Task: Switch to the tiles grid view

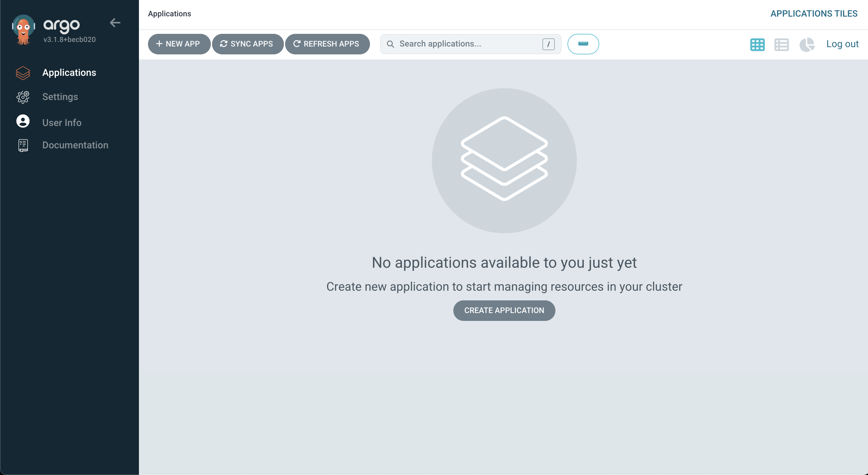Action: [x=757, y=44]
